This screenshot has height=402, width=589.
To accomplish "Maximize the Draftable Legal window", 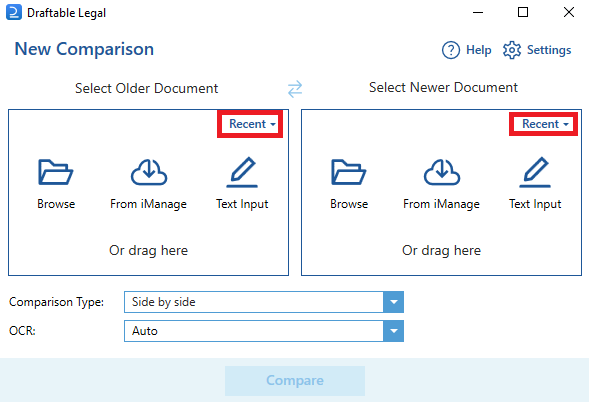I will 523,12.
